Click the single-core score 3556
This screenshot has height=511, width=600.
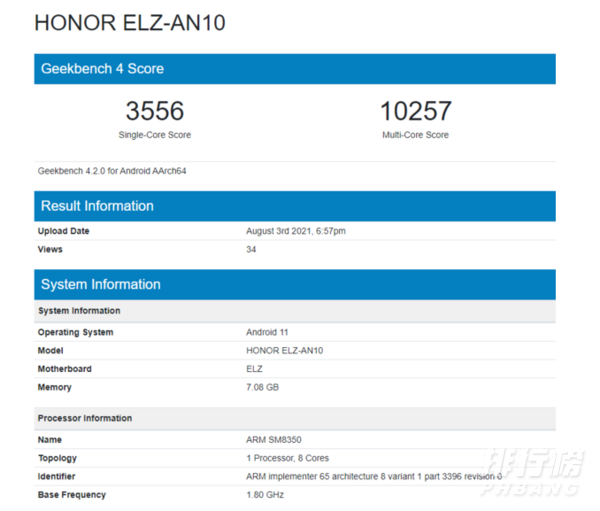click(x=155, y=111)
